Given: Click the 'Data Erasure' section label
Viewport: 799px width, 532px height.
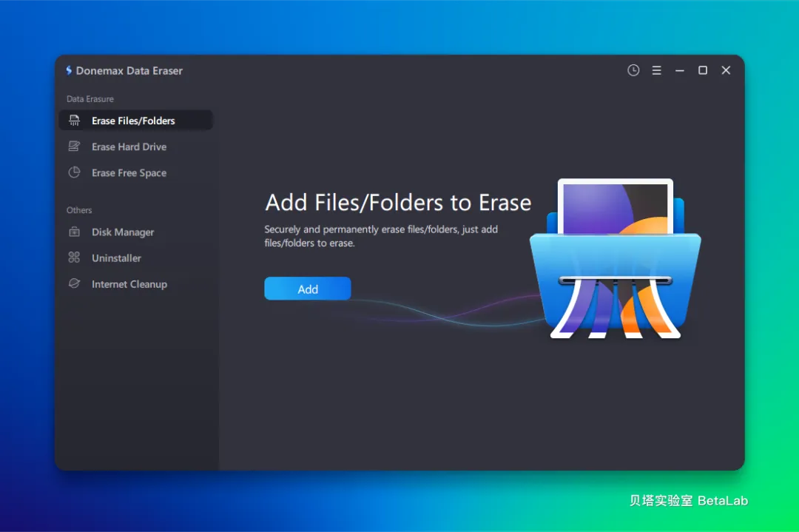Looking at the screenshot, I should [90, 99].
